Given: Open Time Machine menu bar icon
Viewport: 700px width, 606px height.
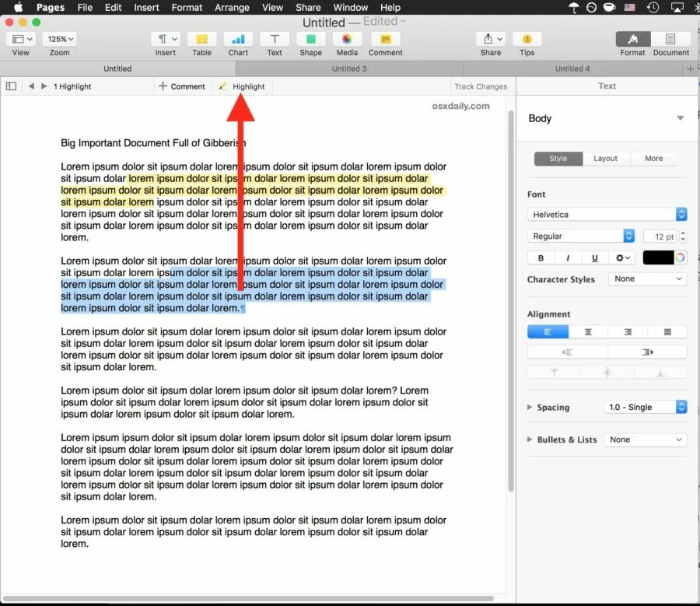Looking at the screenshot, I should [653, 7].
